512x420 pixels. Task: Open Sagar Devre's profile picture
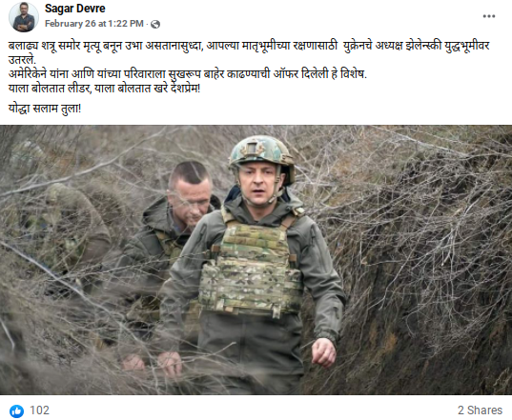(24, 17)
